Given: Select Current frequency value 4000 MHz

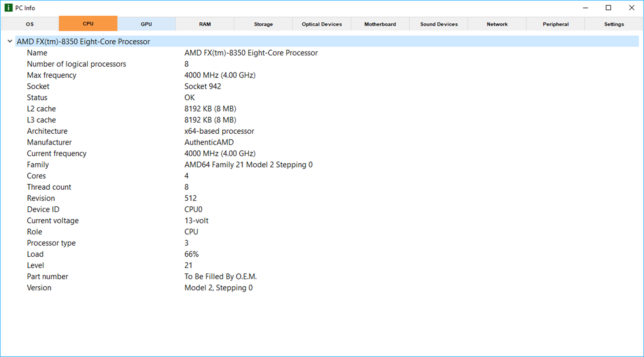Looking at the screenshot, I should pyautogui.click(x=220, y=153).
